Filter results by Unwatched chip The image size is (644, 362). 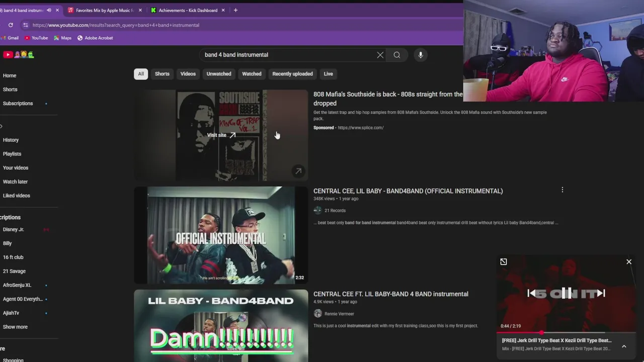pyautogui.click(x=219, y=74)
